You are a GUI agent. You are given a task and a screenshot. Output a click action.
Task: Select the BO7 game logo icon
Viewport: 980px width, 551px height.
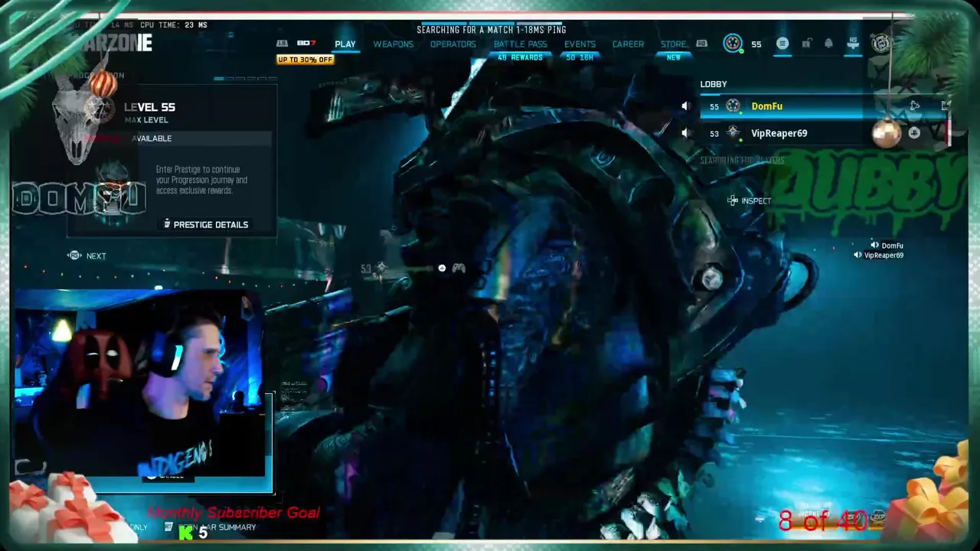(306, 44)
